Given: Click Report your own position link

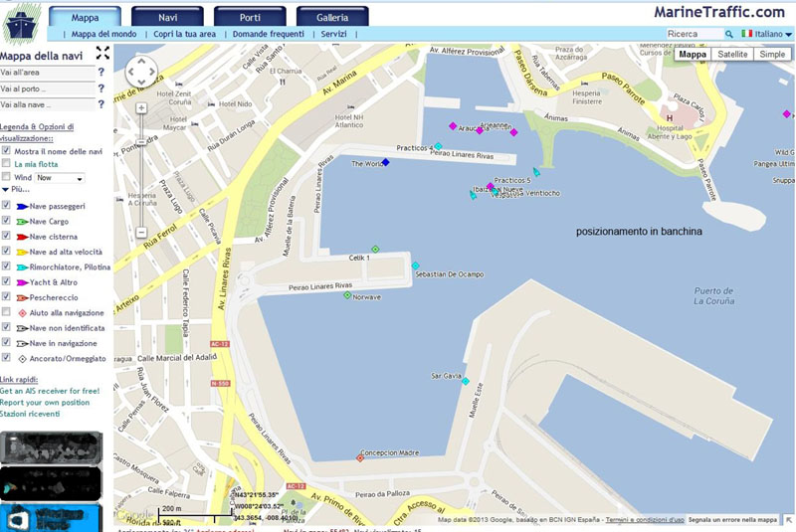Looking at the screenshot, I should pyautogui.click(x=45, y=402).
